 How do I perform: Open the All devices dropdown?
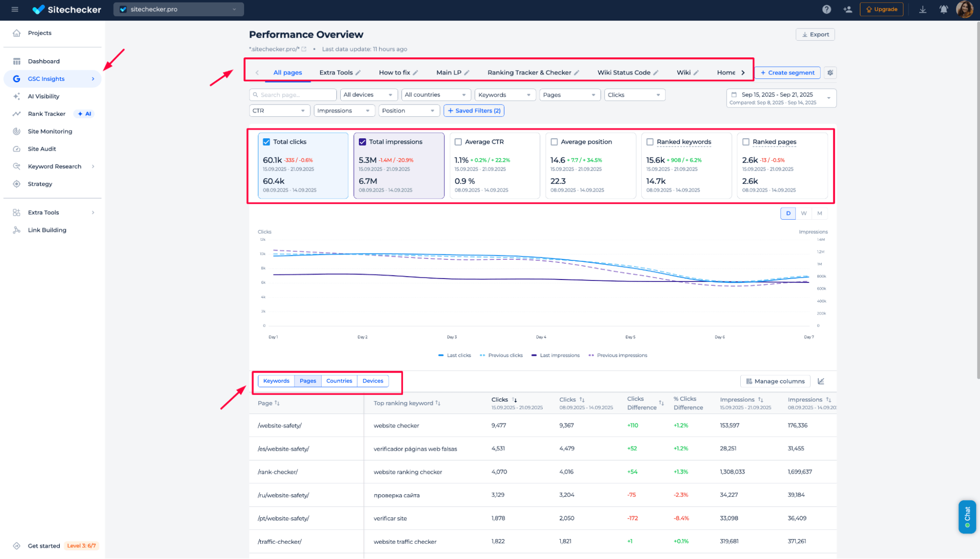369,95
